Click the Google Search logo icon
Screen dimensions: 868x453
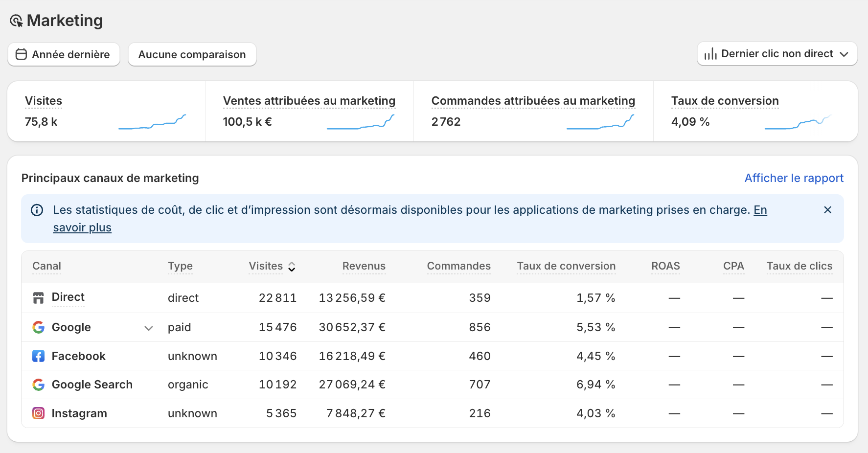[38, 385]
